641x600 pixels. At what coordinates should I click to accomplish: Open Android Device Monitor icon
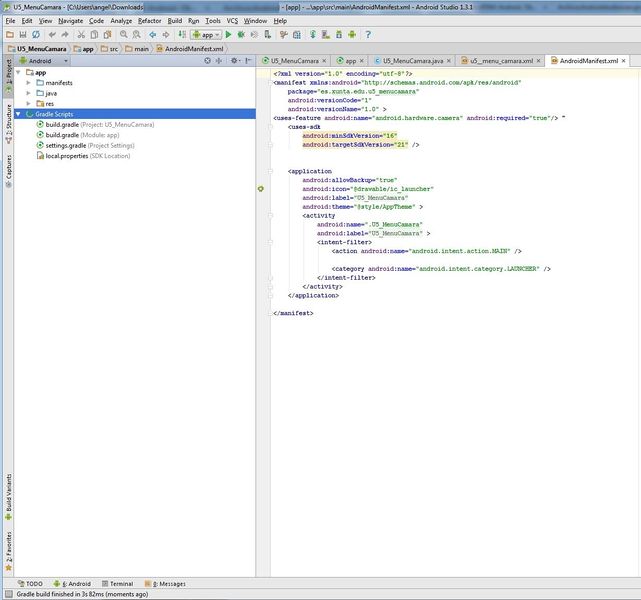(x=352, y=35)
